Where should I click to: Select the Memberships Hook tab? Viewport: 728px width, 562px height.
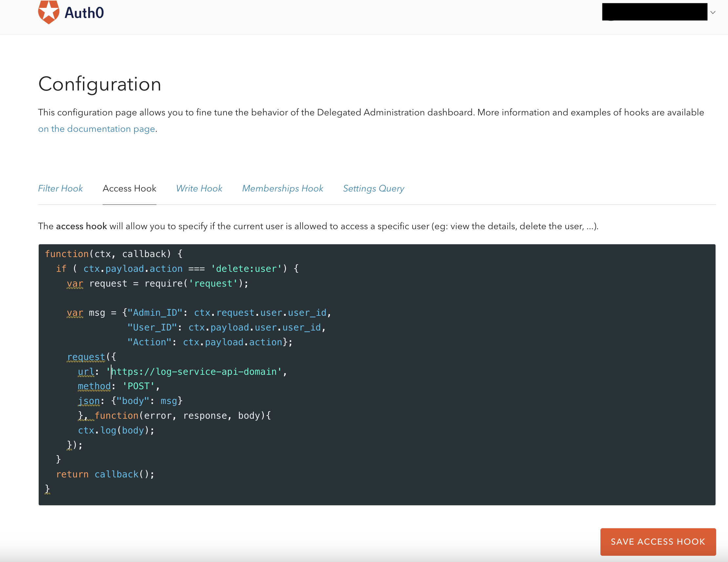(x=282, y=189)
